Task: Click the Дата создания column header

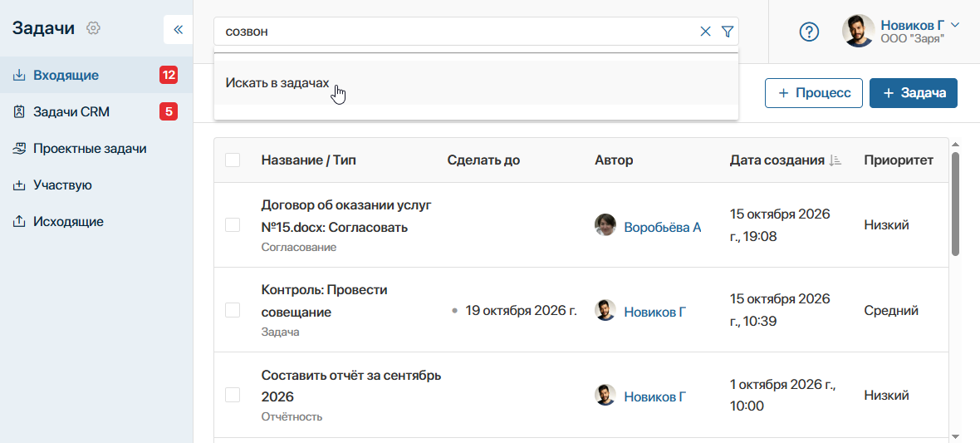Action: point(777,160)
